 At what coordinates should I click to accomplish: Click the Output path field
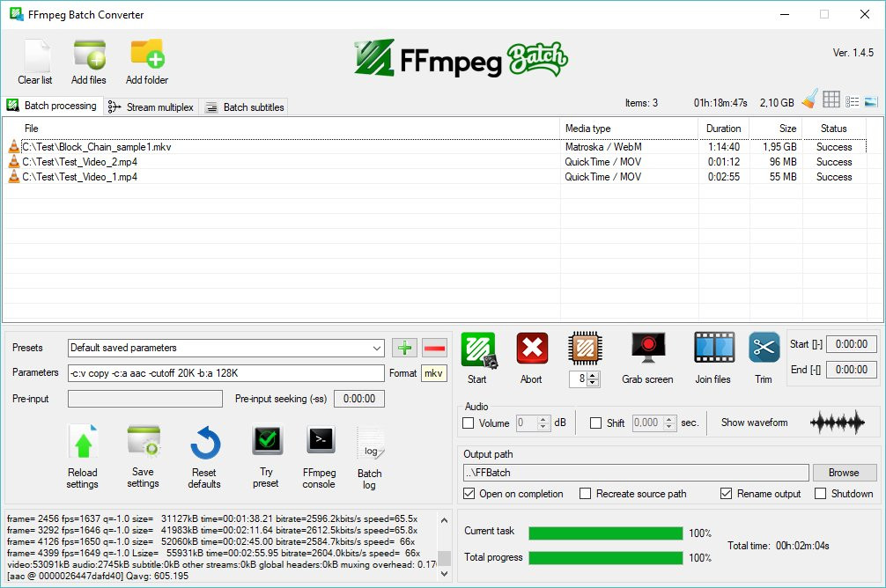pos(636,473)
